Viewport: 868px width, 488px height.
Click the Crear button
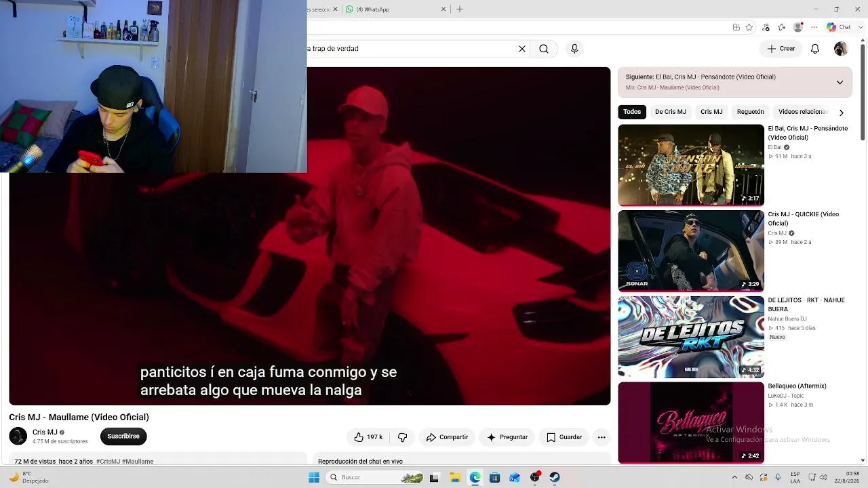pos(781,49)
